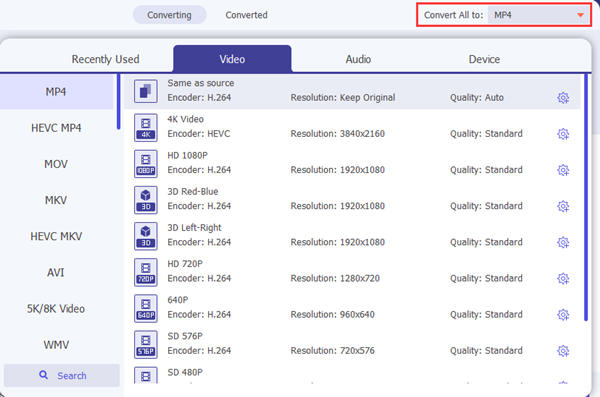Switch to the Audio tab
Screen dimensions: 600x397
point(358,59)
